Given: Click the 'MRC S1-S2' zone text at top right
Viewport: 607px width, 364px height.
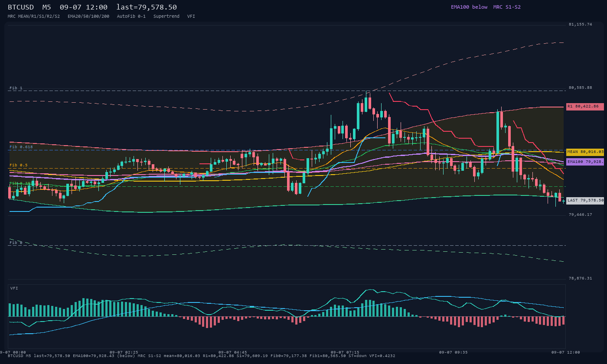Looking at the screenshot, I should [507, 7].
